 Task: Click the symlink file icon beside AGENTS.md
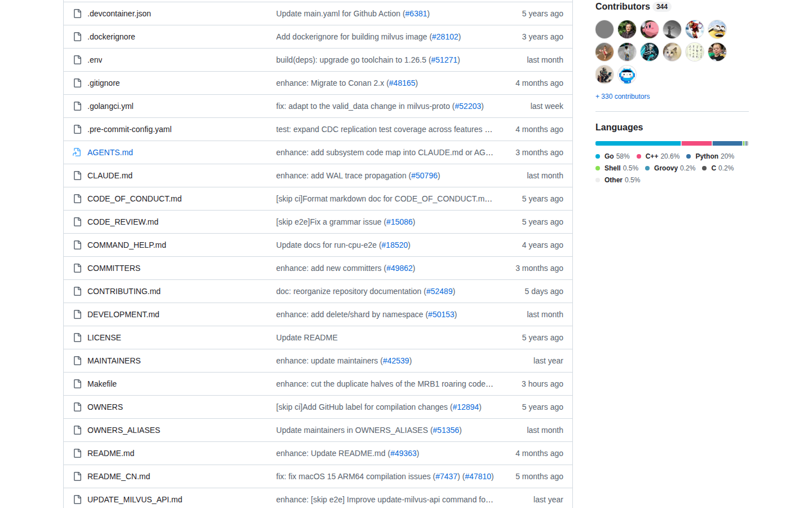pos(77,152)
